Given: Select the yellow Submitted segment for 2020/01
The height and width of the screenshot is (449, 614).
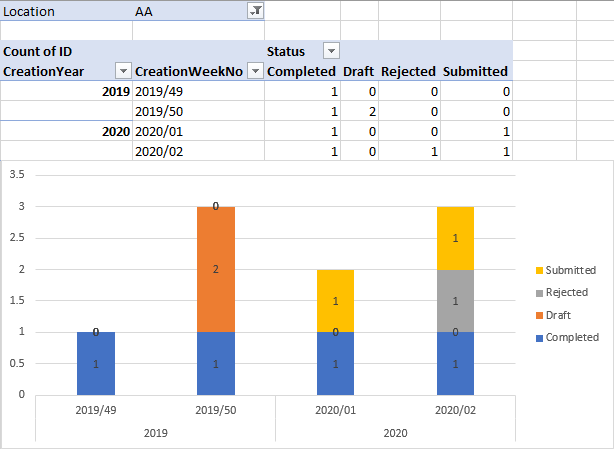Looking at the screenshot, I should pos(336,301).
